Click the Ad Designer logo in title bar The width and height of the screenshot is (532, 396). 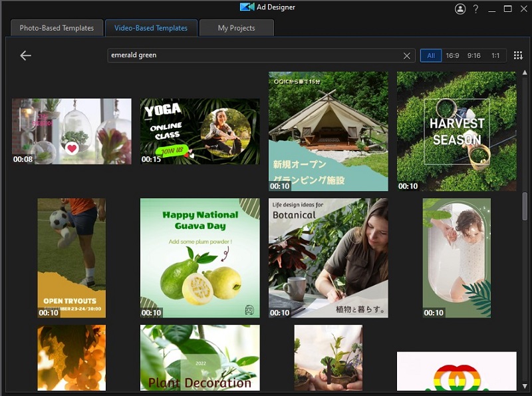click(245, 7)
